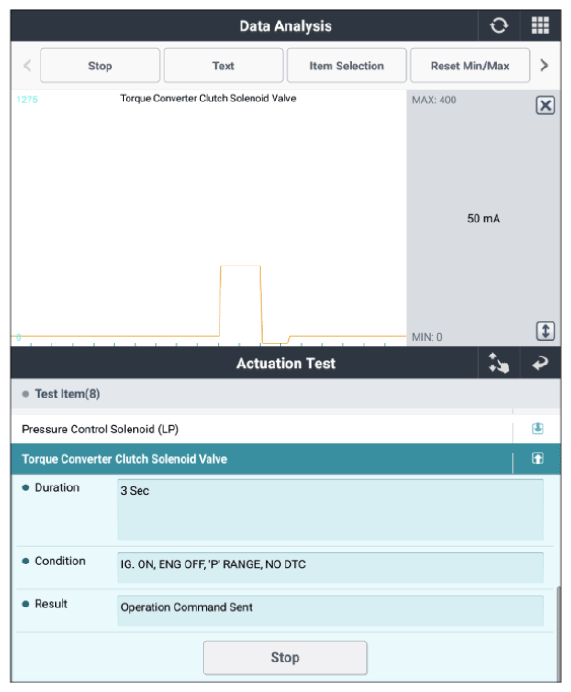Click the refresh icon in Data Analysis header

(499, 26)
